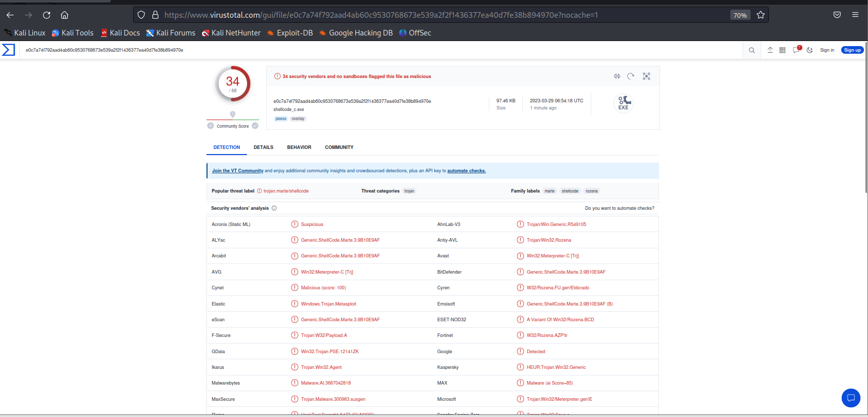Save the page to Pocket
Image resolution: width=868 pixels, height=417 pixels.
pos(837,15)
